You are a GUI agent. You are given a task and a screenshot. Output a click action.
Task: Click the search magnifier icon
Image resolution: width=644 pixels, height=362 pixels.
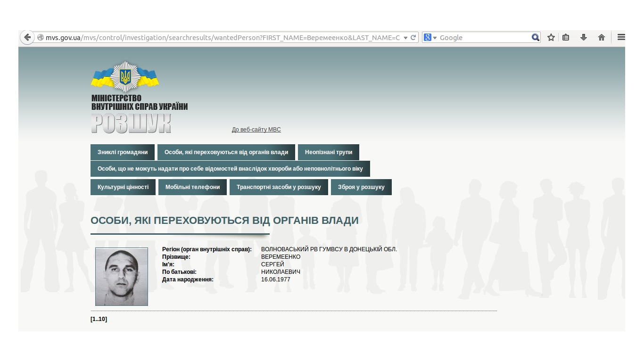pyautogui.click(x=536, y=38)
